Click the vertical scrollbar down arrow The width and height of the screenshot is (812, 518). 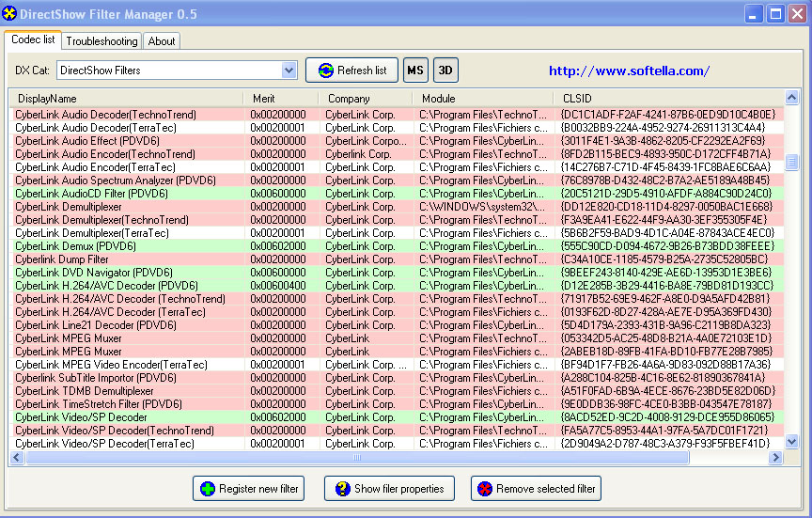click(x=791, y=442)
